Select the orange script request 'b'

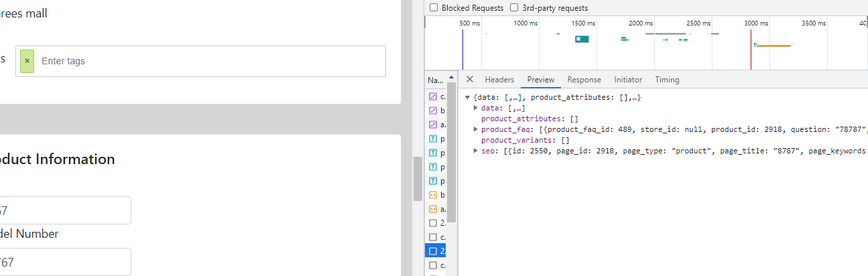coord(437,195)
